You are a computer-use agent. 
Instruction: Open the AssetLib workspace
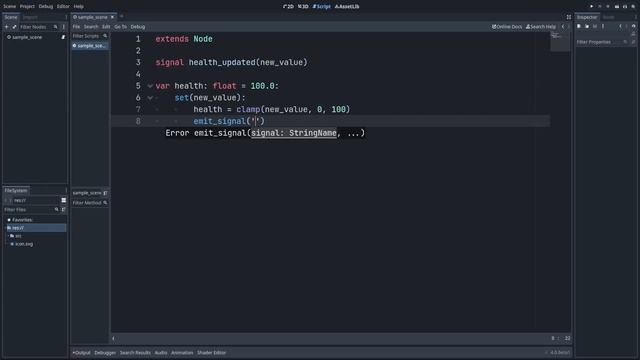click(x=347, y=7)
